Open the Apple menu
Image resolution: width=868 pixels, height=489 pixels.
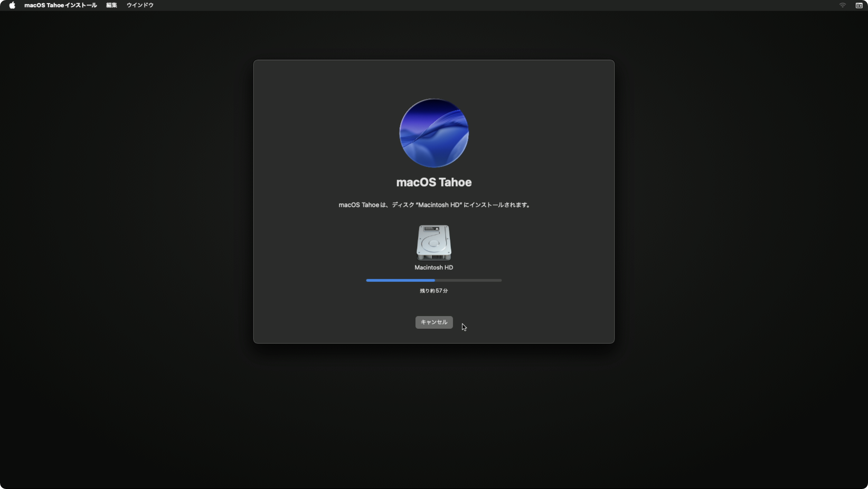point(12,5)
